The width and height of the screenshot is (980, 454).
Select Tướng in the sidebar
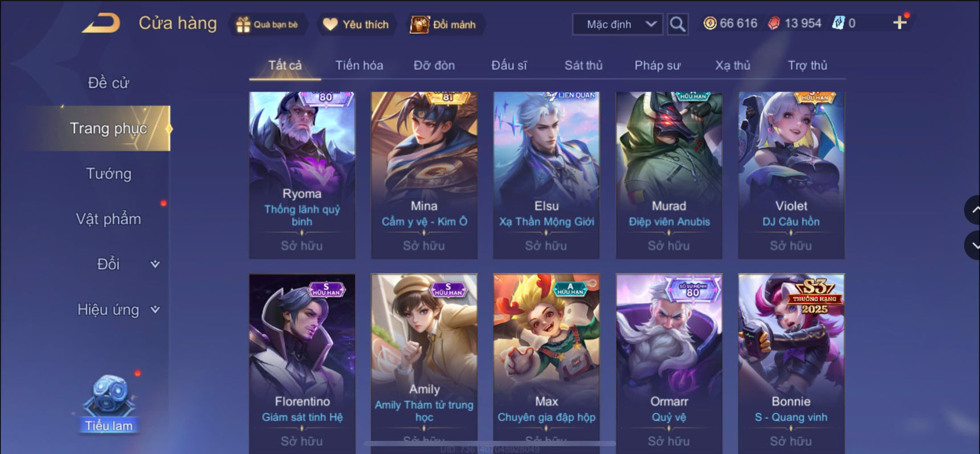[x=108, y=173]
